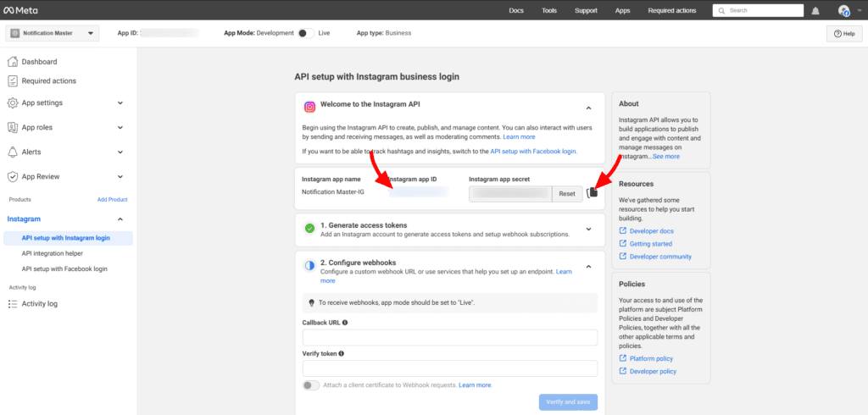Open the profile avatar menu

[x=843, y=10]
